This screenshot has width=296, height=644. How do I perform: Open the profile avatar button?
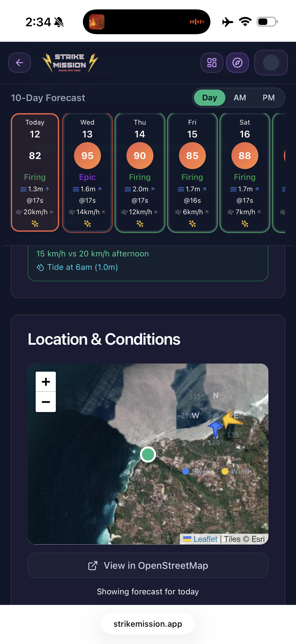tap(271, 62)
